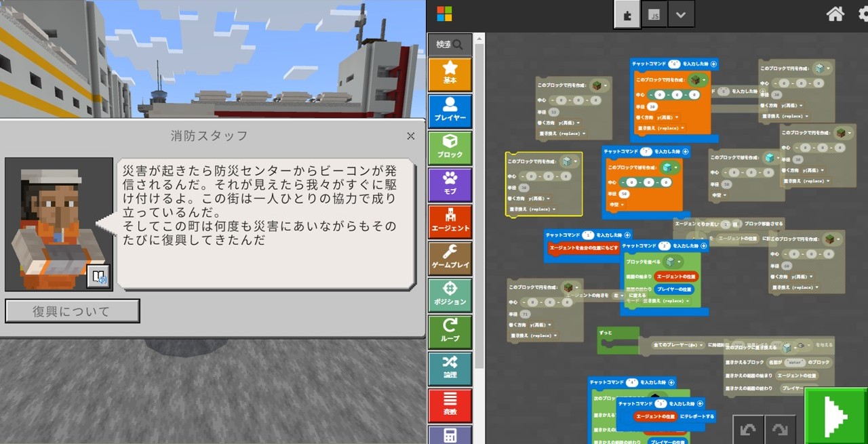Redo the last workspace change
Image resolution: width=868 pixels, height=444 pixels.
tap(780, 429)
